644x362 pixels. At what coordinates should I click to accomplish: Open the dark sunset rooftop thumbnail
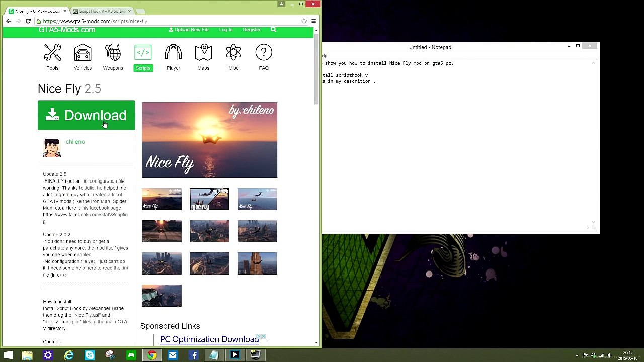click(162, 231)
